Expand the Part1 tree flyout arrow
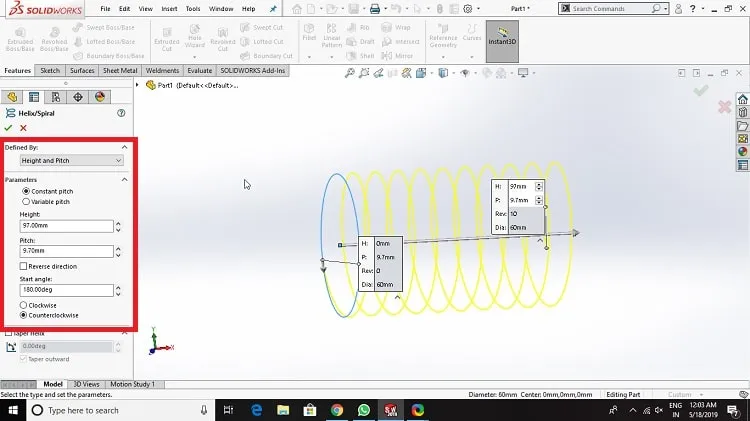This screenshot has height=421, width=750. 137,85
